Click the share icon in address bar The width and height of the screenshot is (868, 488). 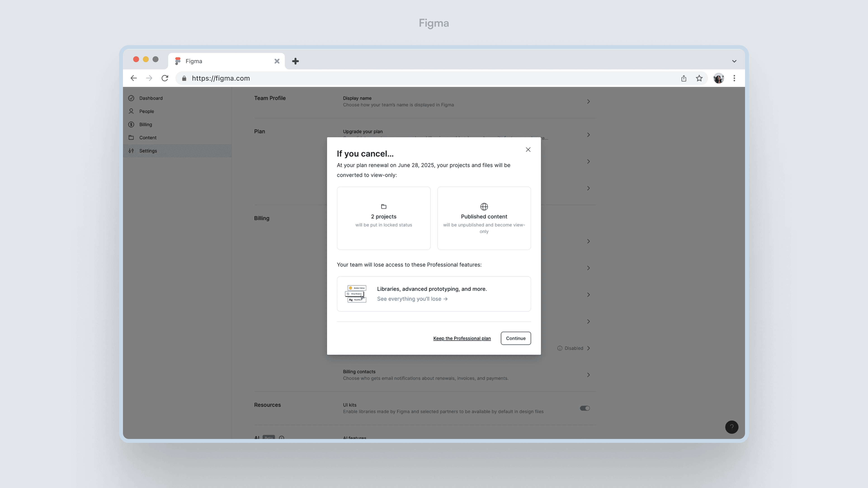[x=684, y=78]
